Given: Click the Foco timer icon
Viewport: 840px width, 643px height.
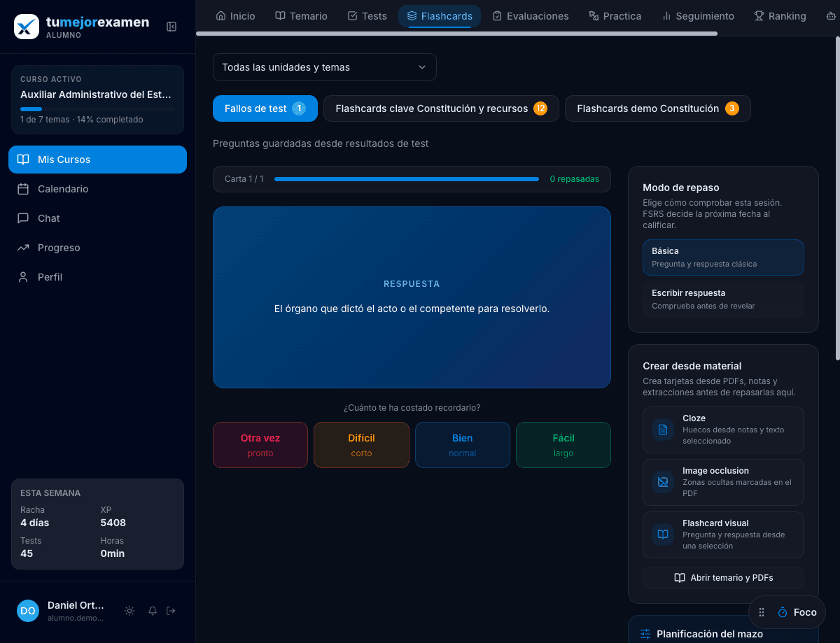Looking at the screenshot, I should click(783, 612).
